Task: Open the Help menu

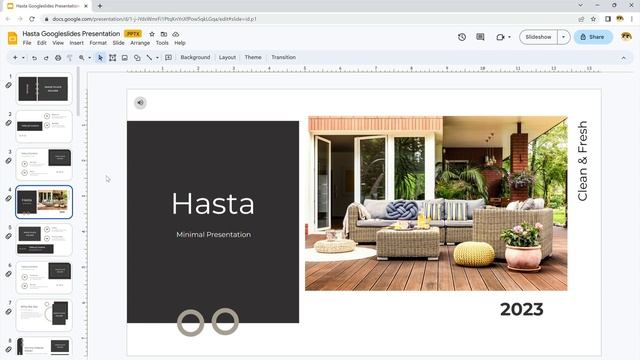Action: [180, 43]
